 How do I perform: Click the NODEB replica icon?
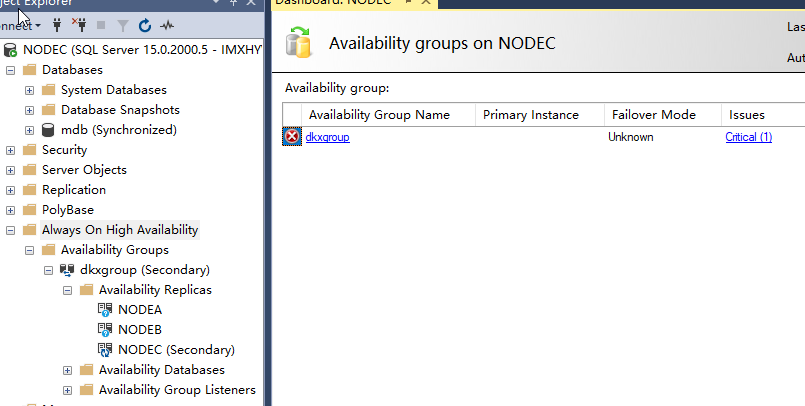(105, 330)
